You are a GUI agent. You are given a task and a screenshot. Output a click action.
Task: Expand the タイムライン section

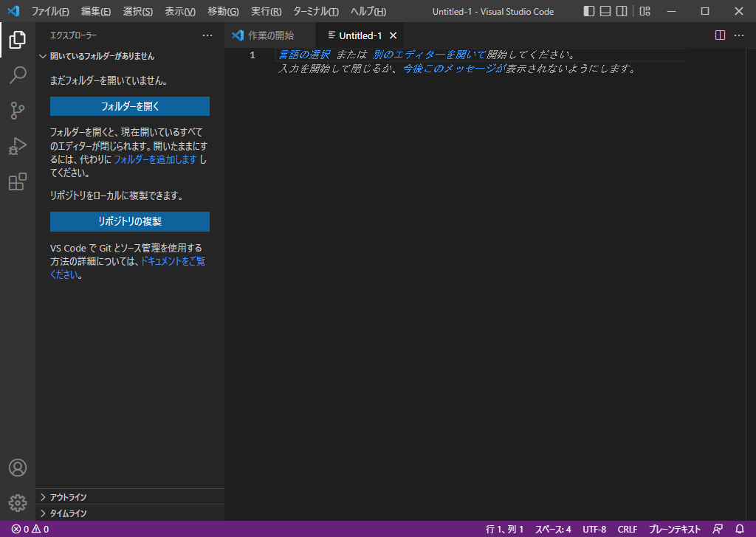click(130, 513)
